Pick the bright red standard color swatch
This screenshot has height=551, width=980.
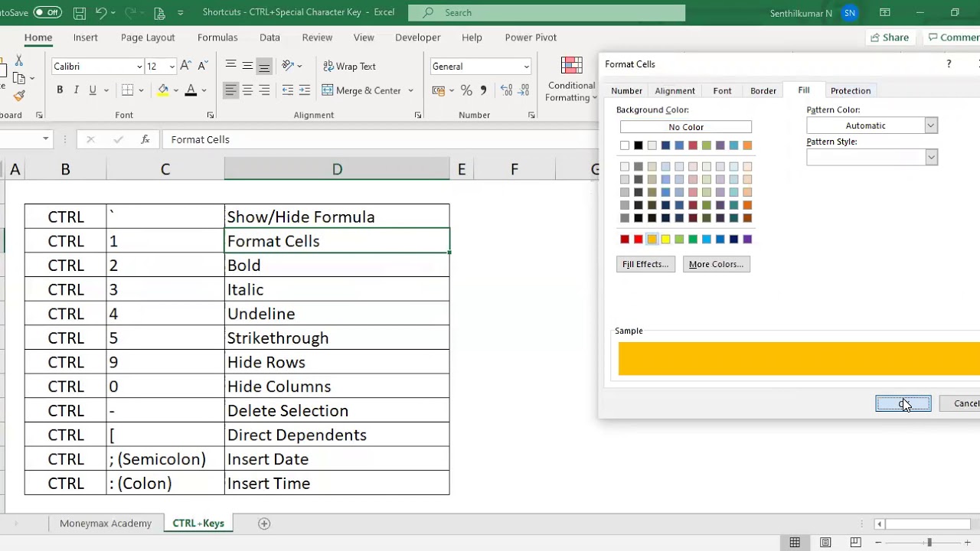639,240
